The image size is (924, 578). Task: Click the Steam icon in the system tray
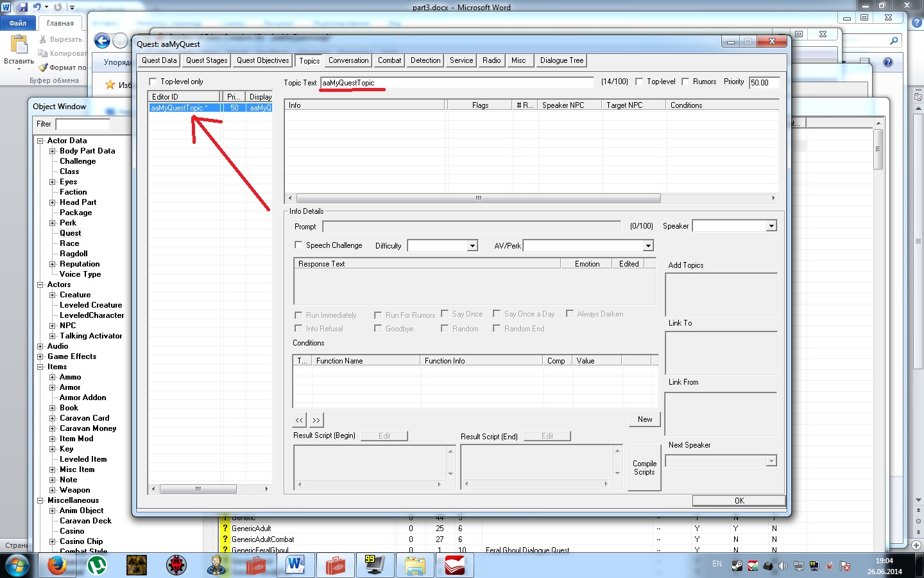coord(737,566)
